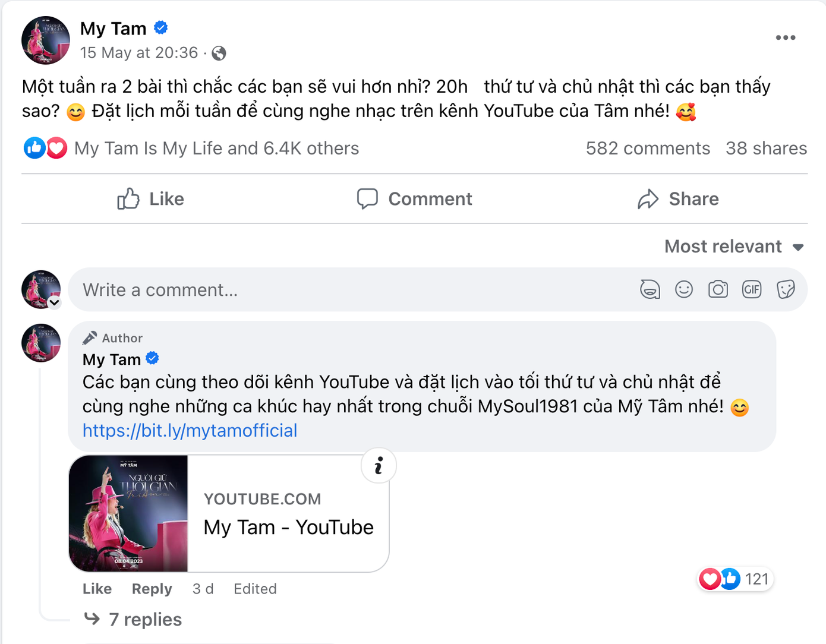Open the post options via the three-dot icon

786,37
